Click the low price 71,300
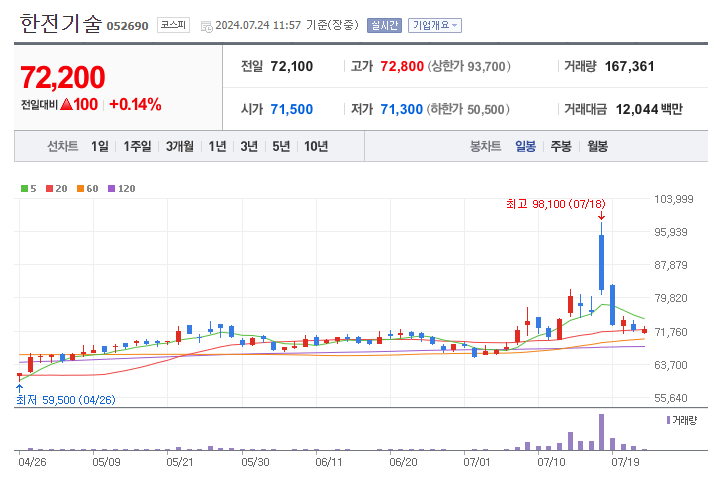 coord(401,109)
